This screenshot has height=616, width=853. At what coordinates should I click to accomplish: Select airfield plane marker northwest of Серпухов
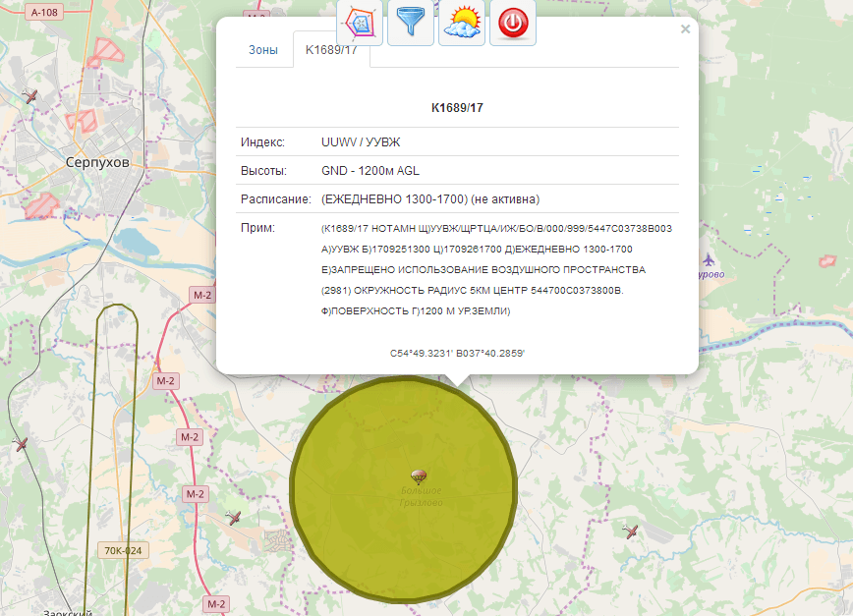pyautogui.click(x=30, y=97)
